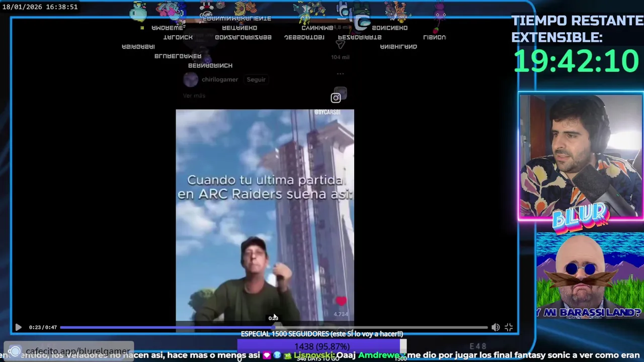Screen dimensions: 644x362
Task: Exit fullscreen with the shrink arrows icon
Action: click(509, 327)
